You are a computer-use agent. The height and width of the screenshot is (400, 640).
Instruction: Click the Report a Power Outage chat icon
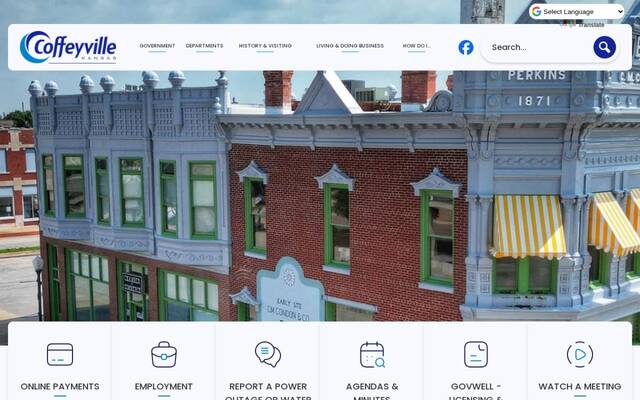coord(268,354)
